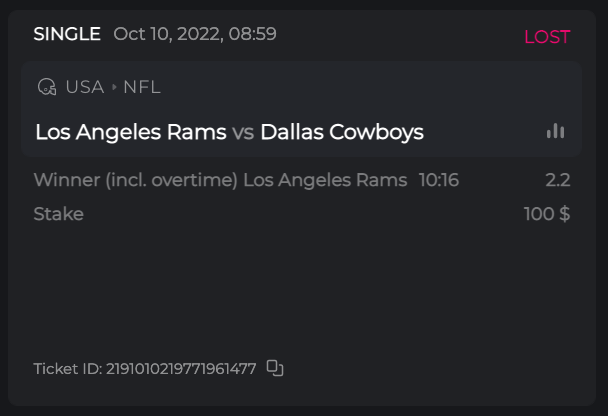
Task: Click the SINGLE bet type label
Action: click(67, 34)
